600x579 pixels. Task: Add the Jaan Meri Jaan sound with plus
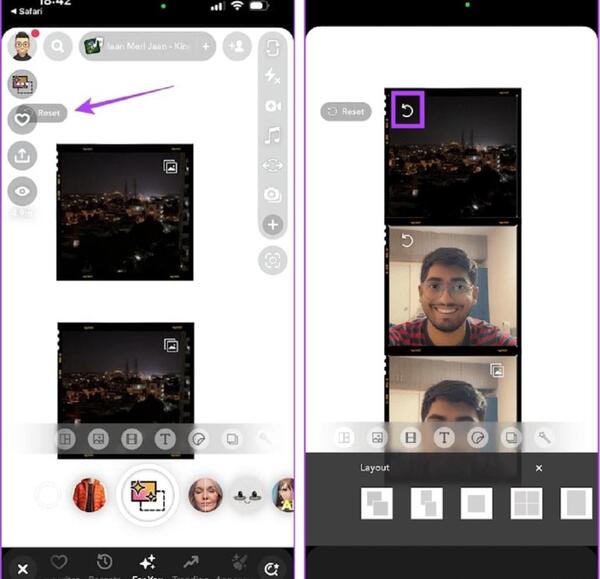206,47
